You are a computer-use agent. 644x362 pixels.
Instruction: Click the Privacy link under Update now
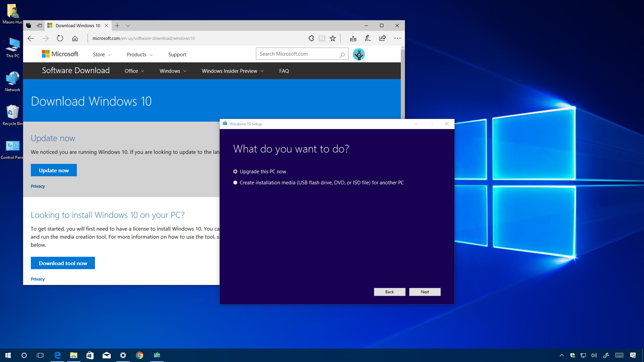(x=38, y=186)
